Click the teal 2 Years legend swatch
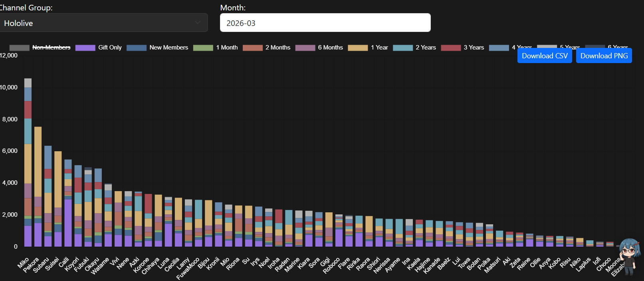This screenshot has width=644, height=281. pyautogui.click(x=402, y=48)
